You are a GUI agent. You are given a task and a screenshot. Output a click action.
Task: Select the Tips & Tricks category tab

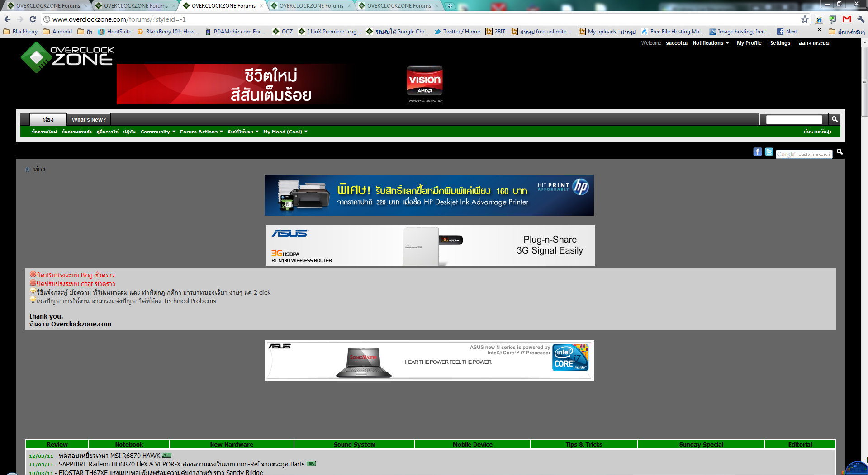pyautogui.click(x=584, y=445)
